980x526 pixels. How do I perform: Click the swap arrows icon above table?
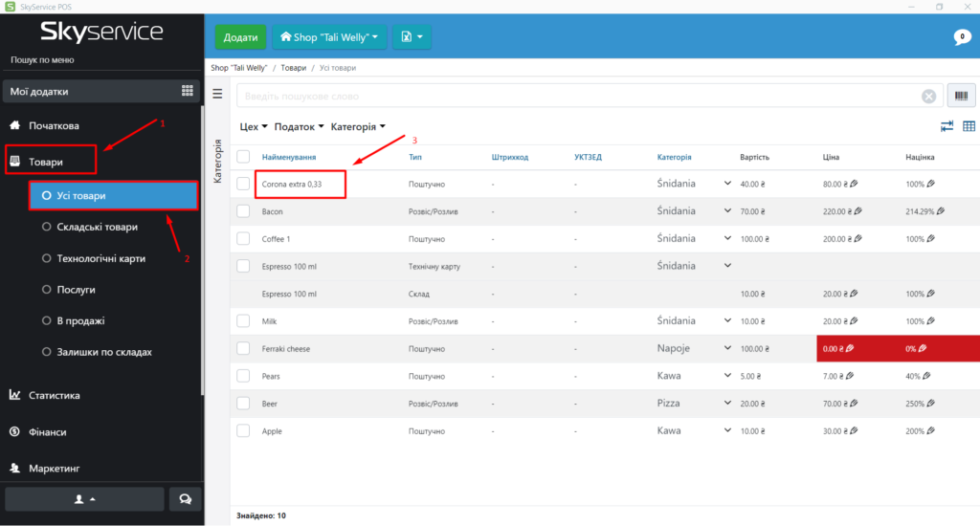[947, 126]
